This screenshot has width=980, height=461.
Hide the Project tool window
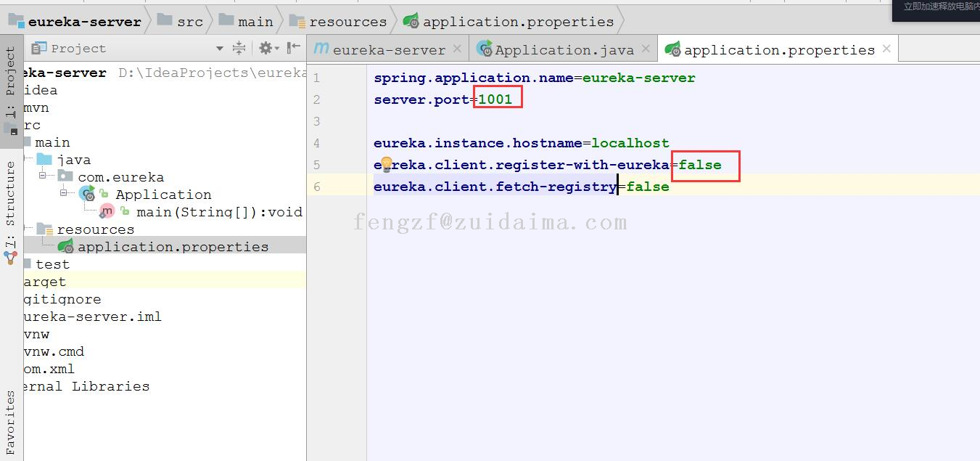[x=294, y=49]
